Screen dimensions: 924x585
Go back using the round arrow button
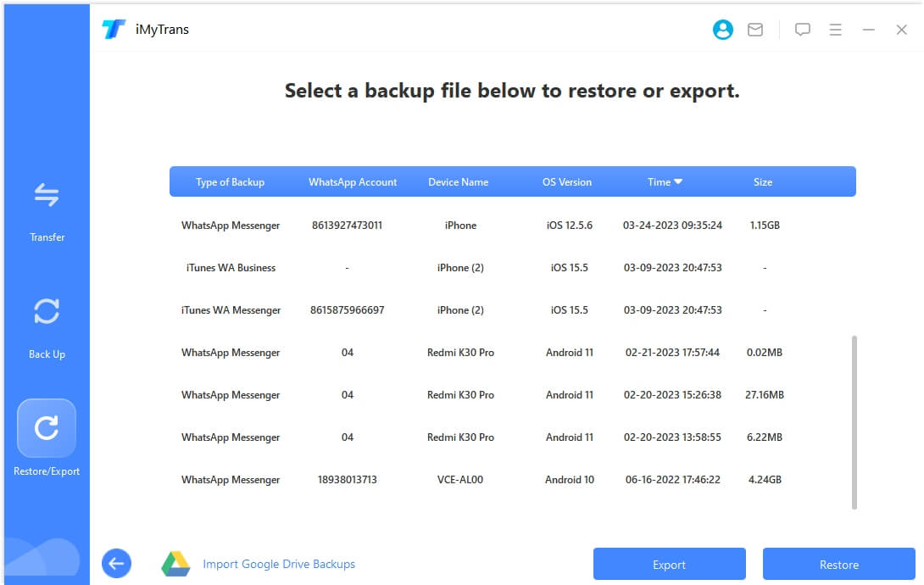pyautogui.click(x=117, y=563)
